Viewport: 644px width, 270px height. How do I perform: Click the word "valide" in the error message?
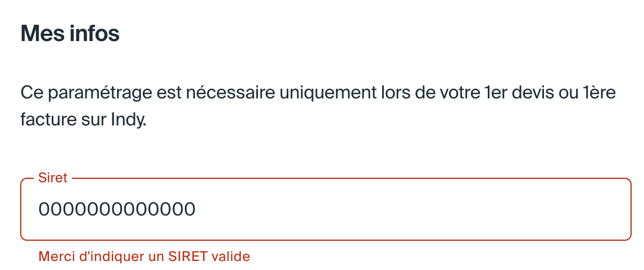pyautogui.click(x=230, y=257)
